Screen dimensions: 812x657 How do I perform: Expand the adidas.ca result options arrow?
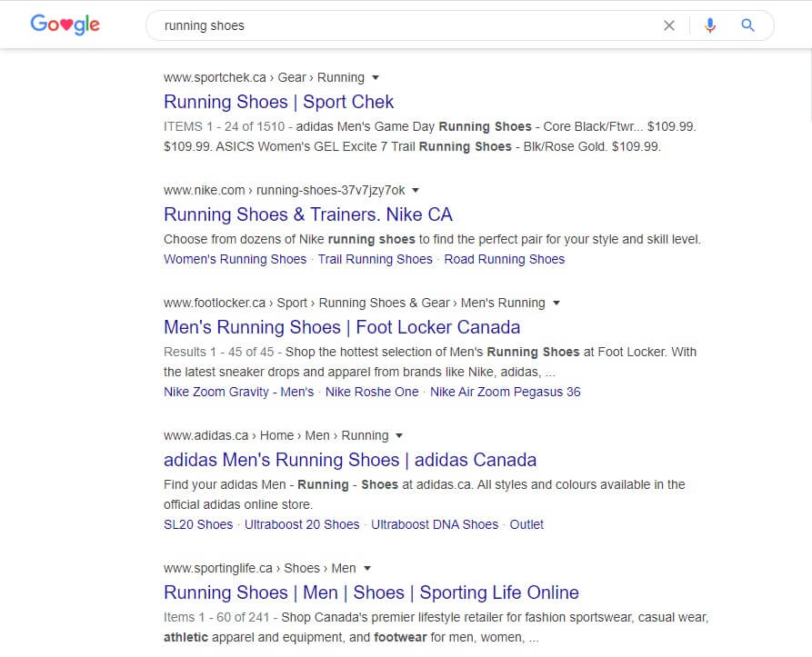click(399, 435)
